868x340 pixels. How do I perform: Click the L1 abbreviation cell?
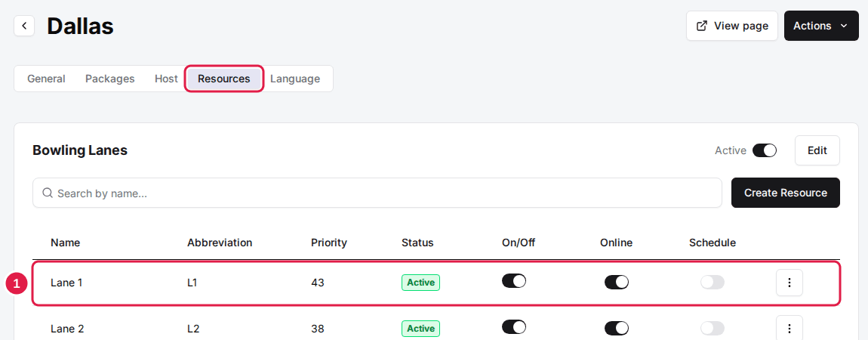[192, 283]
